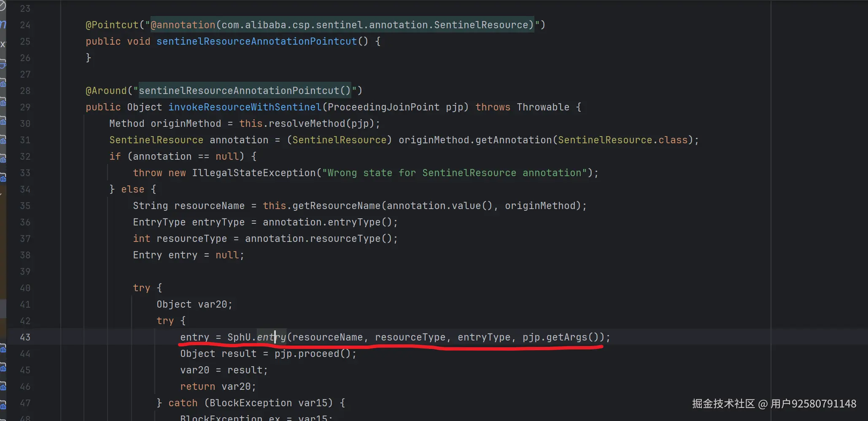Click the throws keyword on line 29
Viewport: 868px width, 421px height.
(493, 107)
